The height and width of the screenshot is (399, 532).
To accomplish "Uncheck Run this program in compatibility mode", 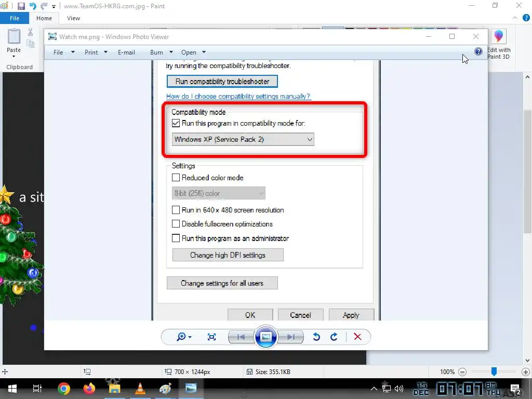I will click(176, 123).
